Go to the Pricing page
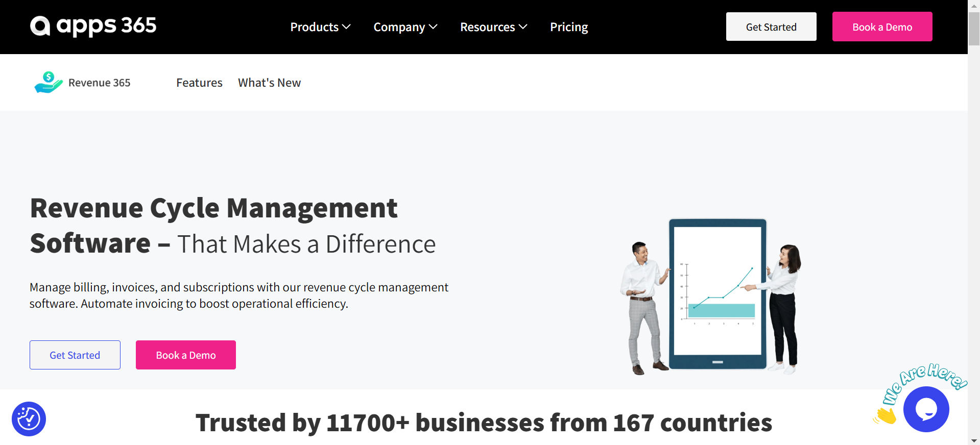The image size is (980, 445). click(569, 27)
